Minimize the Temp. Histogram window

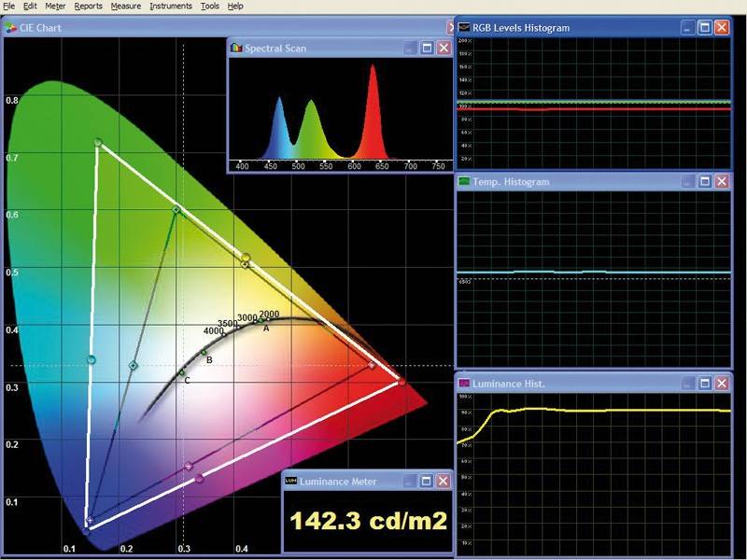coord(687,181)
